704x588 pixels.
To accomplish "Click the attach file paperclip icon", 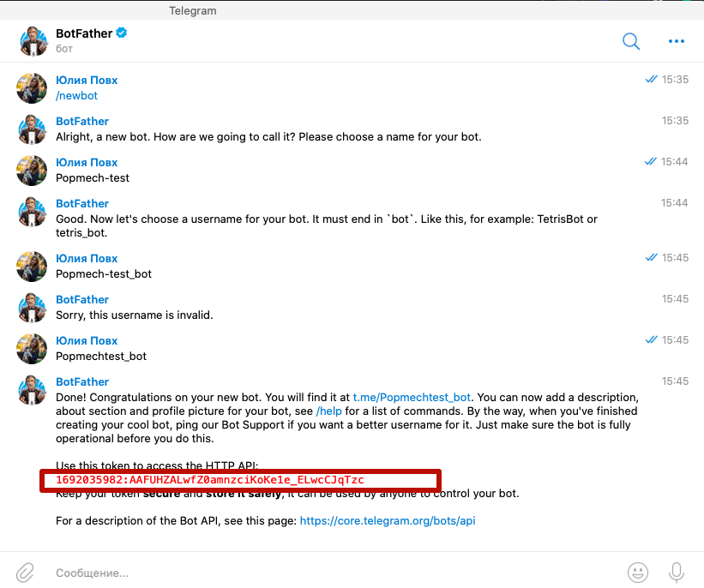I will [25, 573].
